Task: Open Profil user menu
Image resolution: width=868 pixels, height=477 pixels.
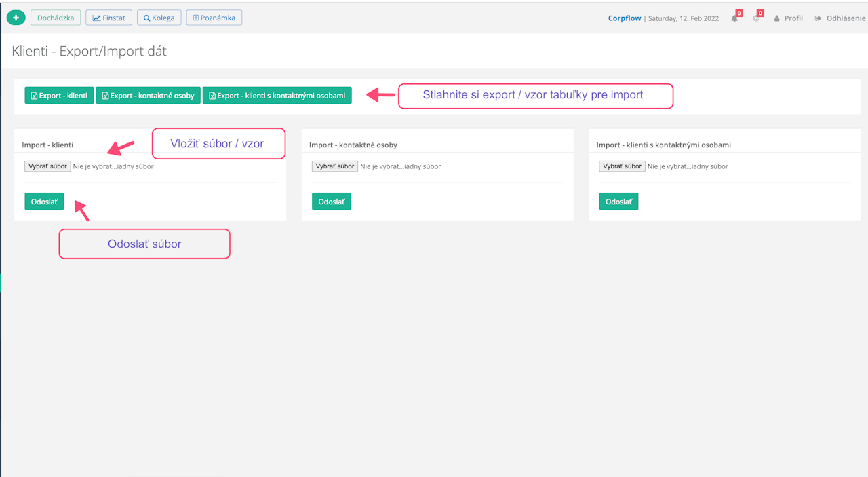Action: [x=789, y=18]
